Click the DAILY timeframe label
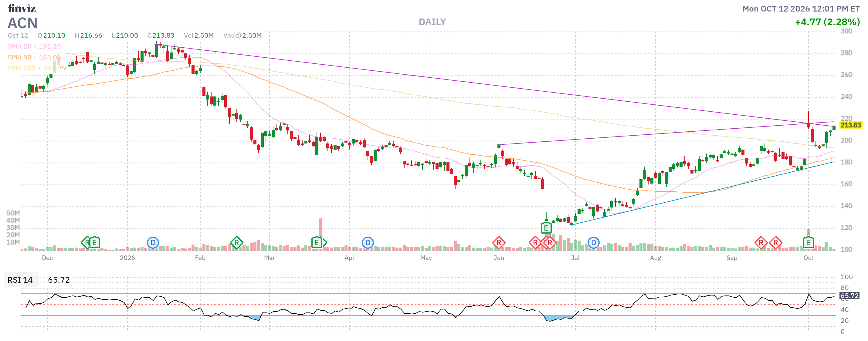This screenshot has height=341, width=868. [x=432, y=22]
